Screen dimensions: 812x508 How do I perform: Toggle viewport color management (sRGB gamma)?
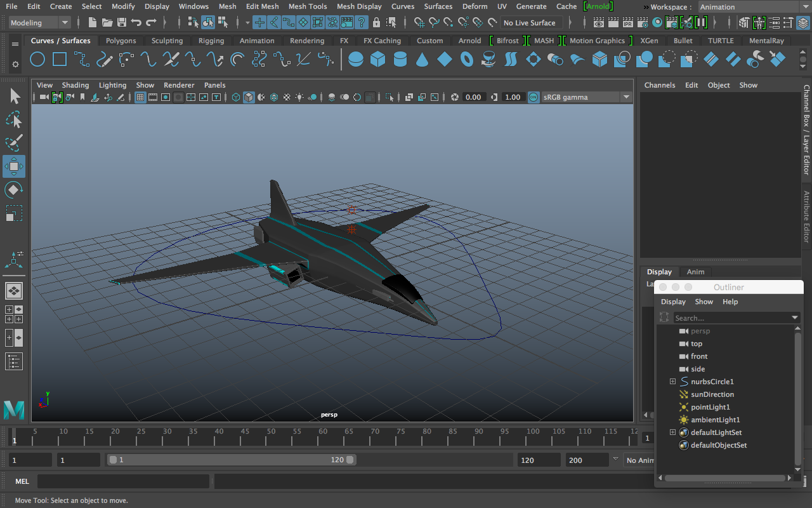coord(533,97)
